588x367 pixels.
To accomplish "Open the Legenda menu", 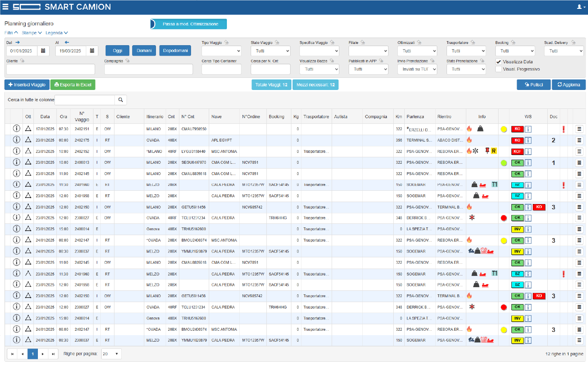I will [x=56, y=33].
